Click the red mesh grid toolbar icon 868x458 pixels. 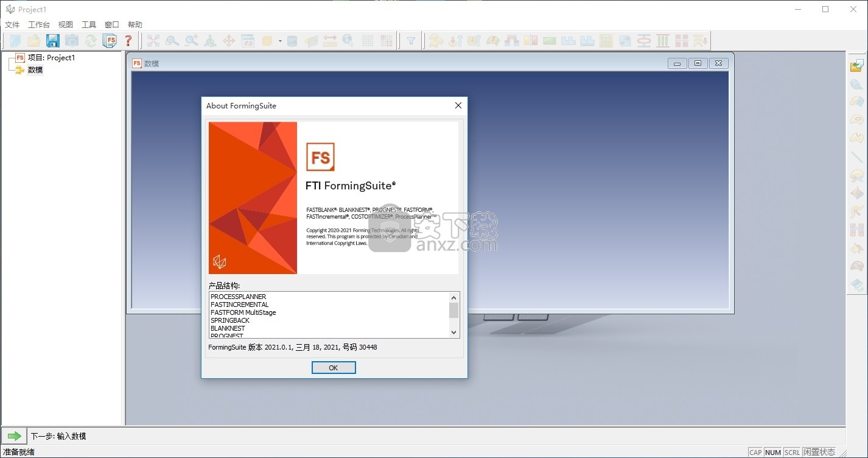(x=387, y=41)
